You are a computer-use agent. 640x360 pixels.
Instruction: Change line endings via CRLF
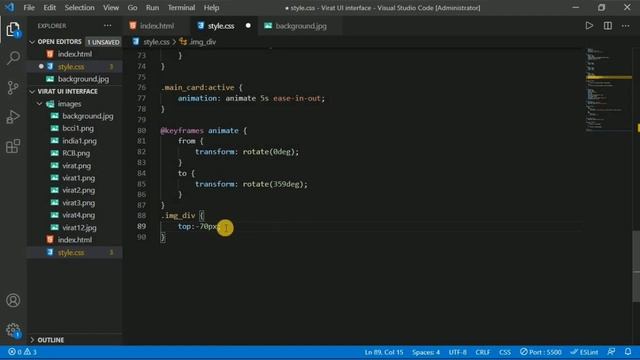coord(482,352)
